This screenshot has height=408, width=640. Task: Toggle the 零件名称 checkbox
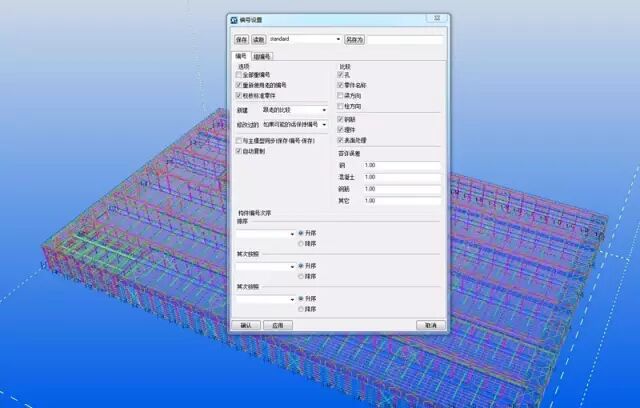(x=340, y=85)
